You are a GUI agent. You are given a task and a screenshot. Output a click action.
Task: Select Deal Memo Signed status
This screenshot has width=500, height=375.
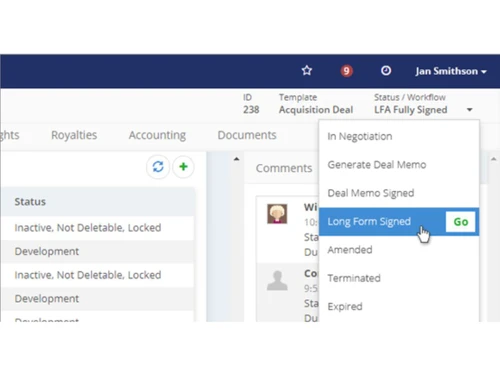(x=399, y=193)
